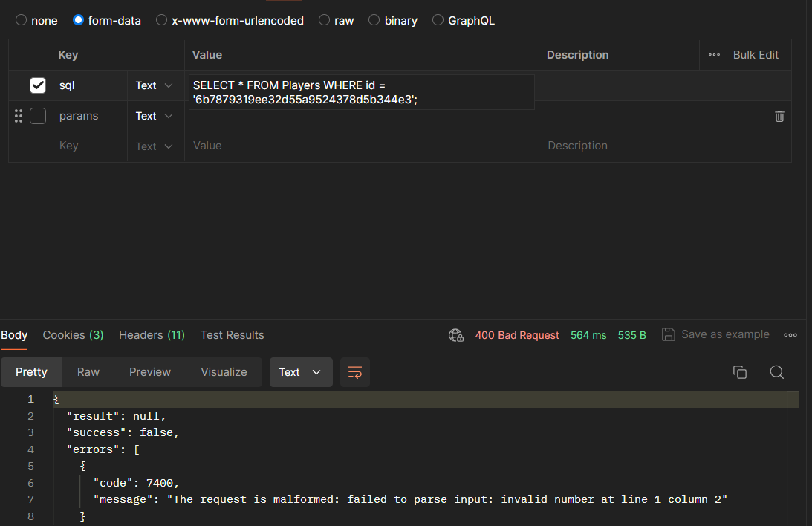
Task: Switch to Preview response view
Action: tap(149, 372)
